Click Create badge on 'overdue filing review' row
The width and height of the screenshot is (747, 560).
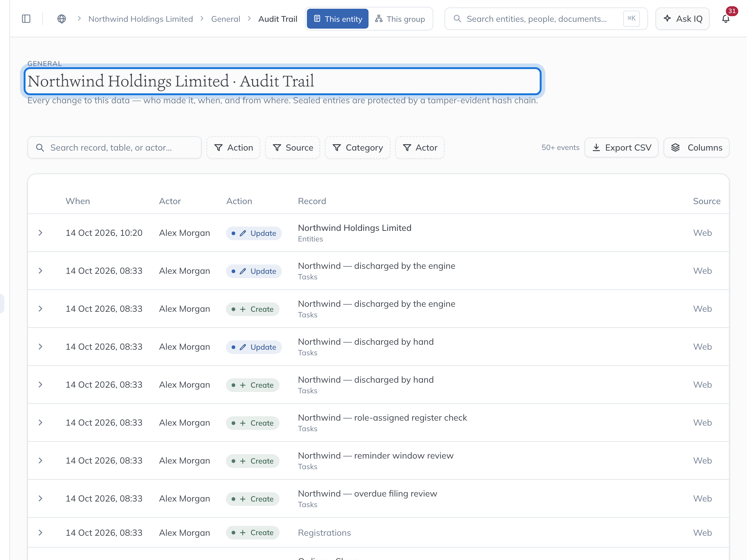253,499
